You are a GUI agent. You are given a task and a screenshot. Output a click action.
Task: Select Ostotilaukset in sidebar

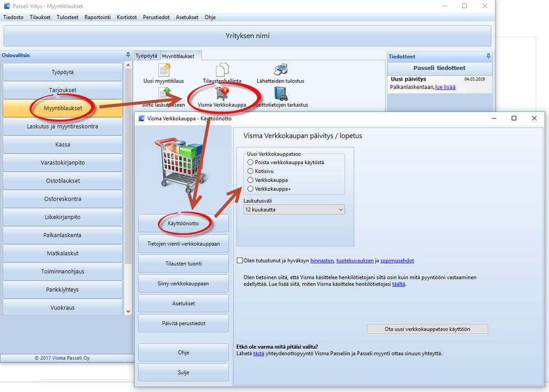pos(63,181)
